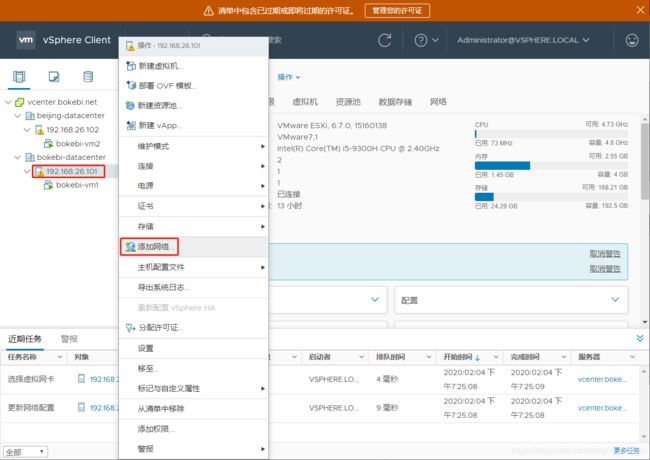Image resolution: width=650 pixels, height=460 pixels.
Task: Choose 导出系统日志 from the context menu
Action: click(x=194, y=288)
